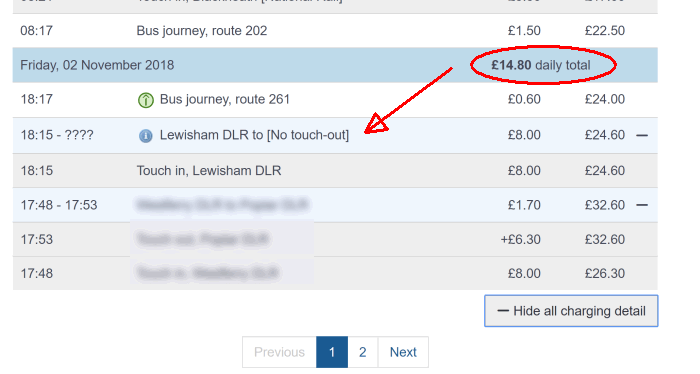Viewport: 700px width, 374px height.
Task: Select the Bus journey, route 202 row
Action: click(335, 31)
